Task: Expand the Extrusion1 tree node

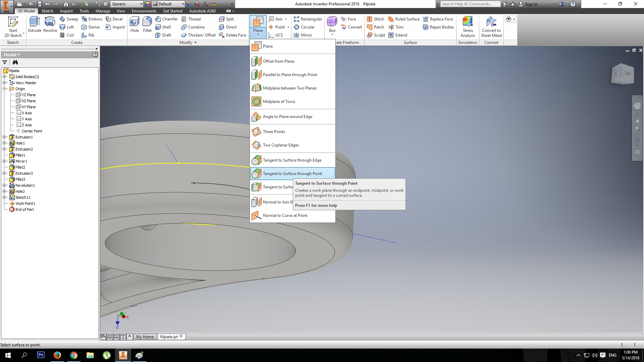Action: coord(4,137)
